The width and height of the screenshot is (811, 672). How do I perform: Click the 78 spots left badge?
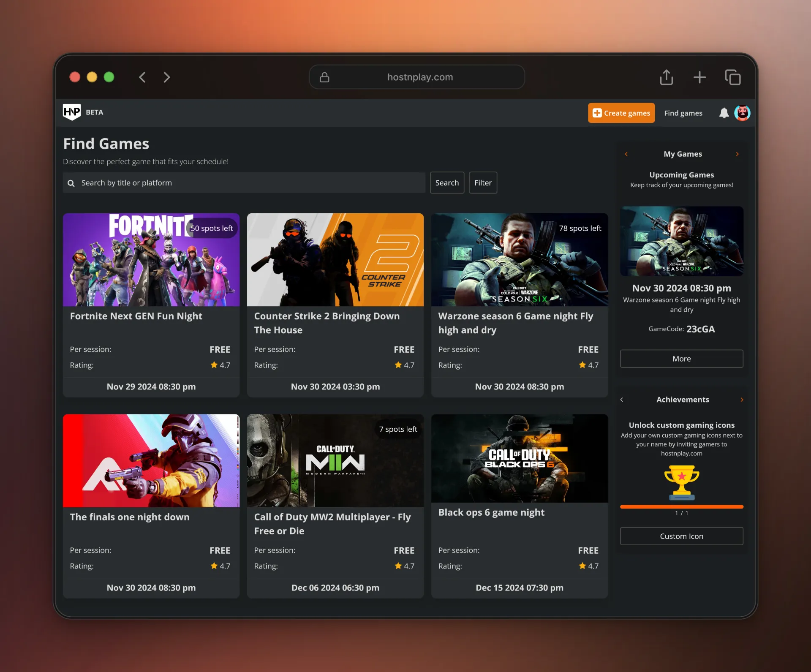(x=580, y=228)
